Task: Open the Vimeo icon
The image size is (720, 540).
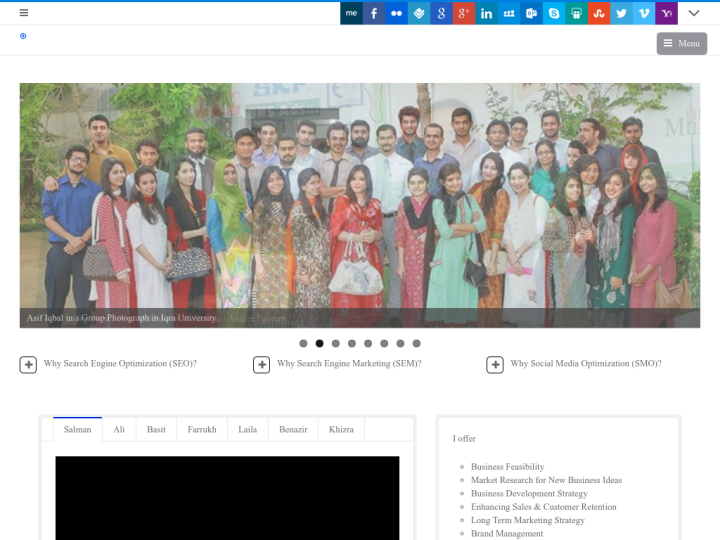Action: [644, 13]
